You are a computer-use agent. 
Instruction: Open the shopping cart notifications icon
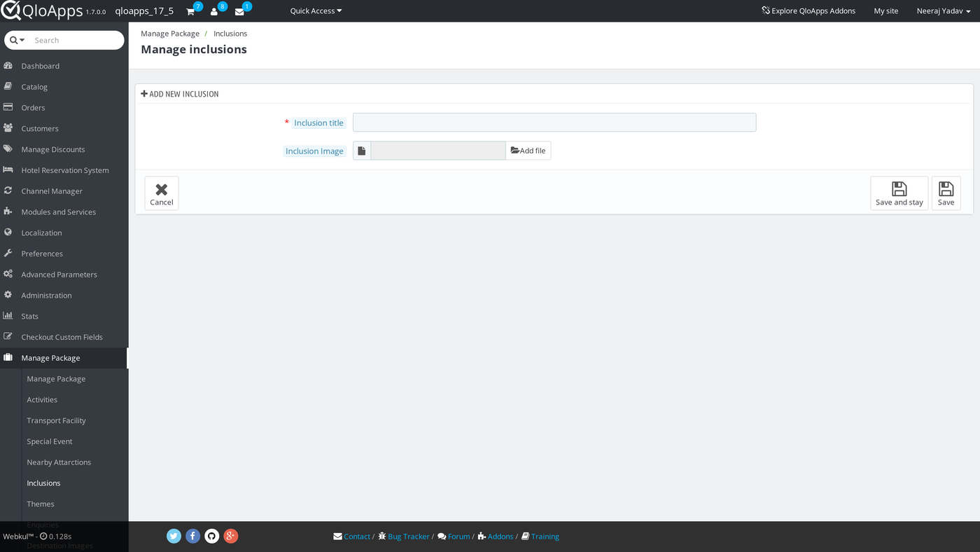point(190,11)
